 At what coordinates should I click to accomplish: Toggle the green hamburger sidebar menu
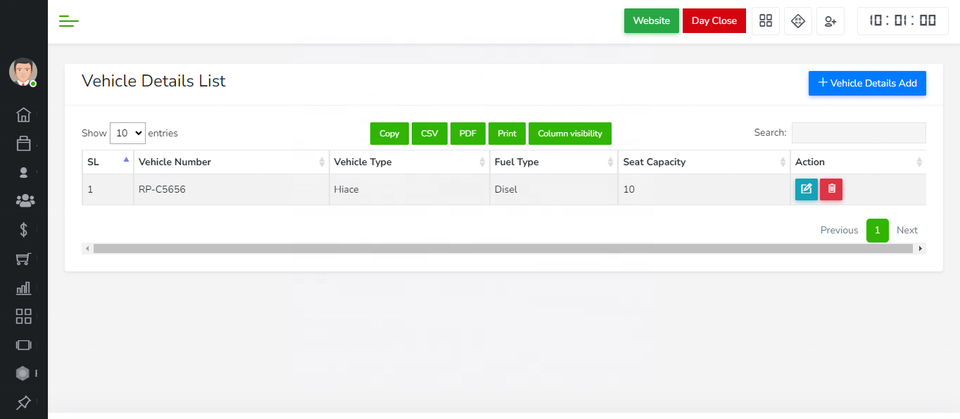coord(69,21)
